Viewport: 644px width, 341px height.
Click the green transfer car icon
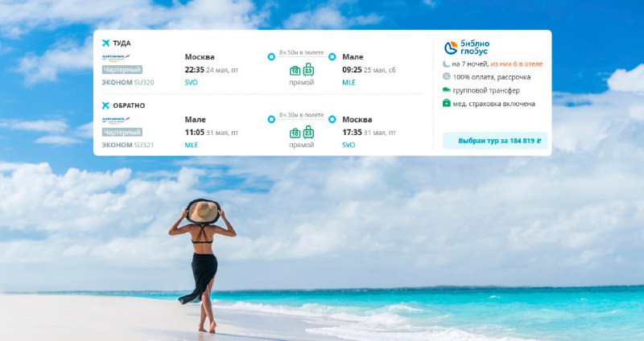[447, 90]
